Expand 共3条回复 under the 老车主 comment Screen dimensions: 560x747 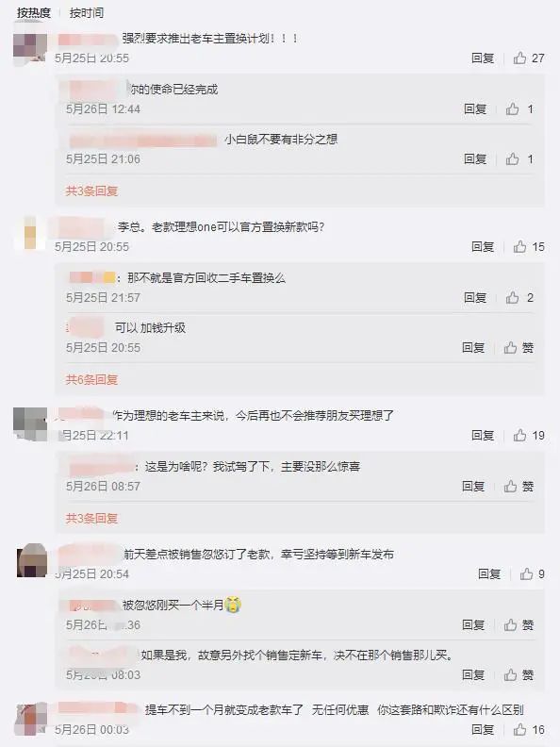(x=91, y=519)
